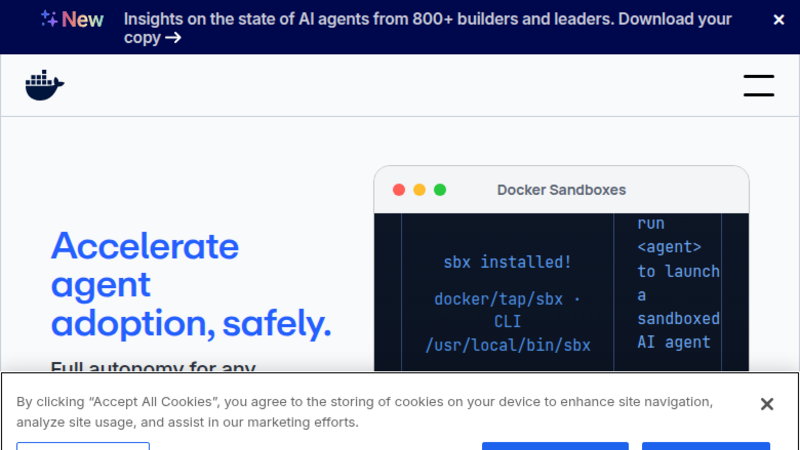Click the cookie notice paragraph text
This screenshot has width=800, height=450.
(x=365, y=412)
